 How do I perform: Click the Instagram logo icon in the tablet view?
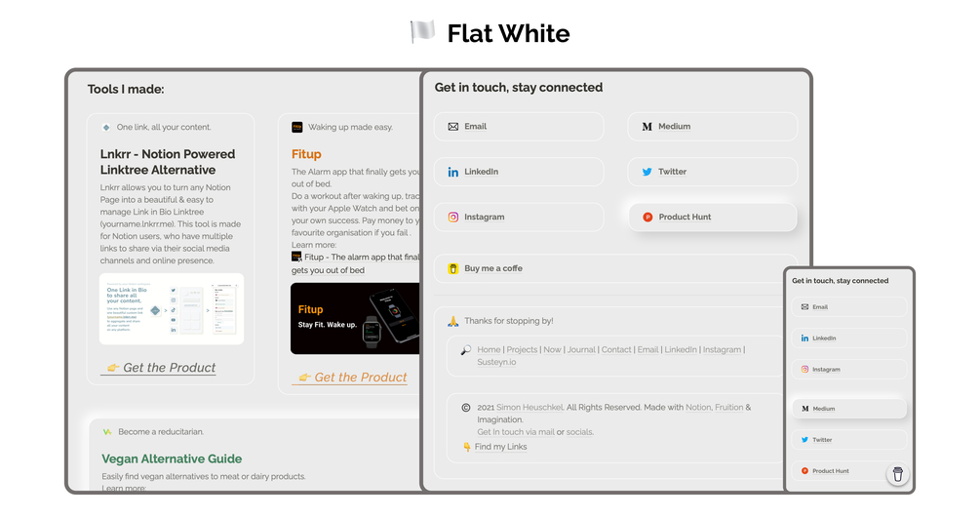tap(453, 218)
